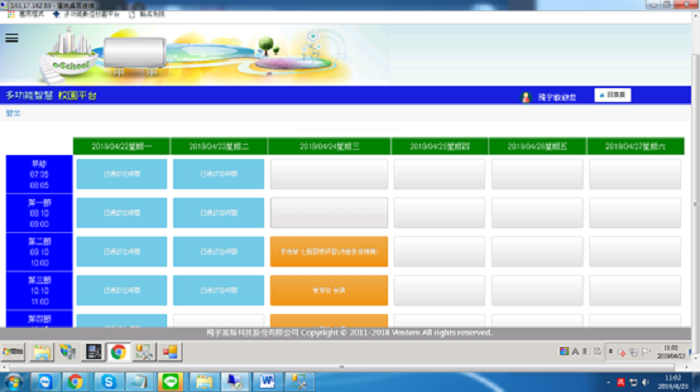Choose Thursday's empty slot in 07:35 row

440,174
